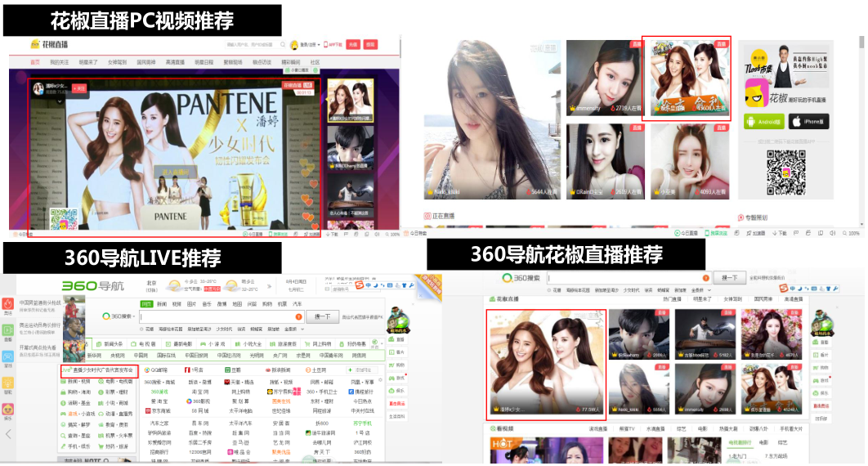
Task: Click the search magnifier in the Huajiao header
Action: coord(280,45)
